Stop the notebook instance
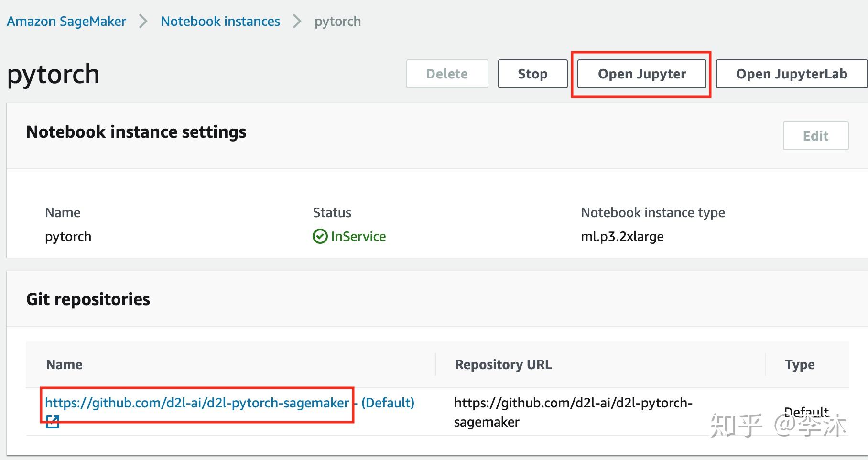The image size is (868, 460). [x=532, y=74]
